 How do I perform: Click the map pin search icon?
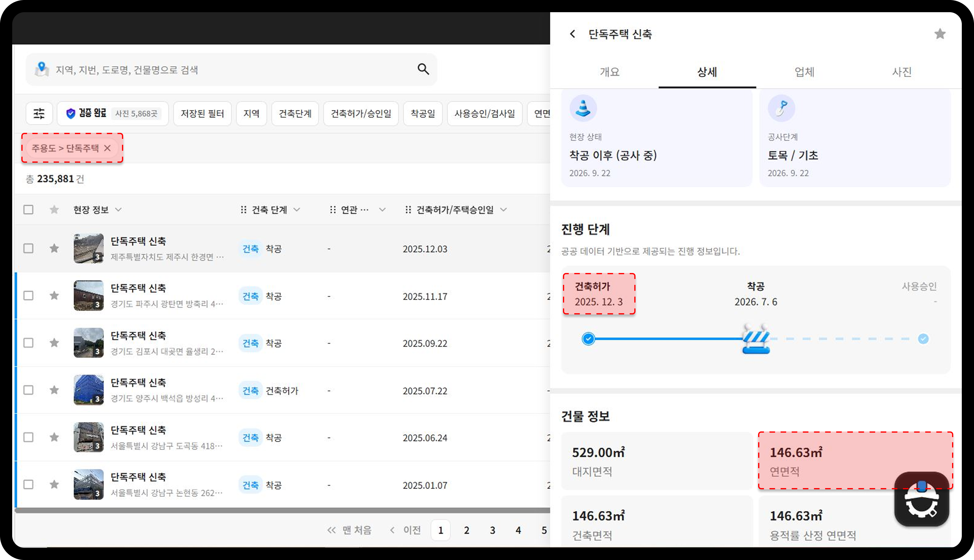point(41,69)
